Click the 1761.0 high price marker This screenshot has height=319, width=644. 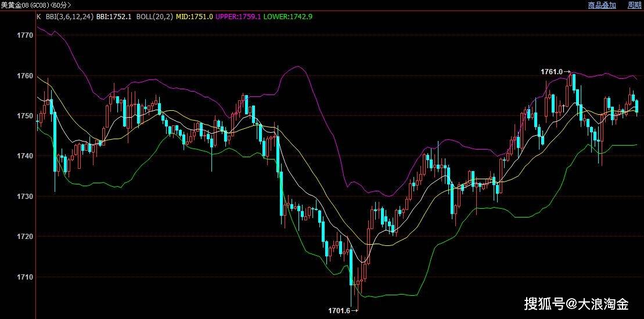[x=555, y=72]
